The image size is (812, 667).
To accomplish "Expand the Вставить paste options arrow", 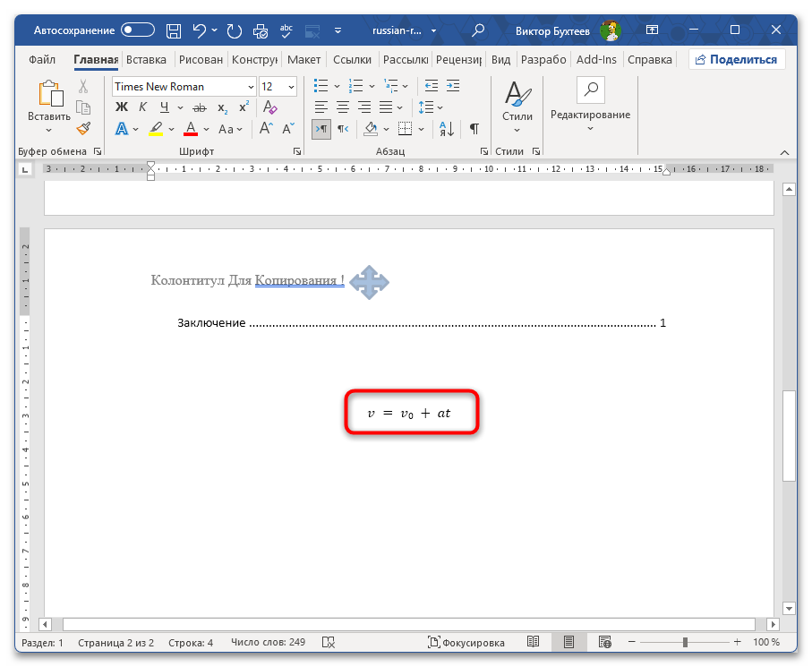I will 48,130.
